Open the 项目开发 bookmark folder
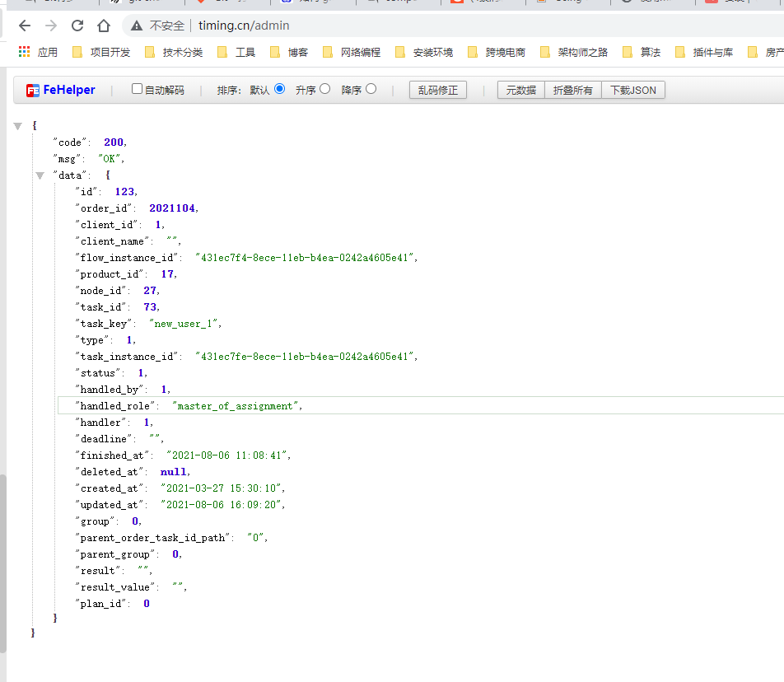This screenshot has height=682, width=784. [101, 52]
